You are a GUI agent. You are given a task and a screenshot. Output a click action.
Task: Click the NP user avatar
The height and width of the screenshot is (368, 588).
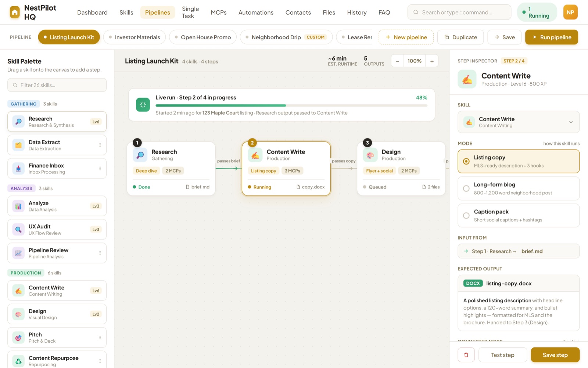(x=570, y=12)
